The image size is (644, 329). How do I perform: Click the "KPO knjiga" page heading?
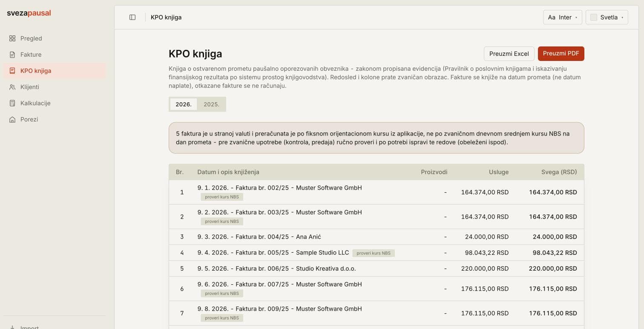(195, 54)
